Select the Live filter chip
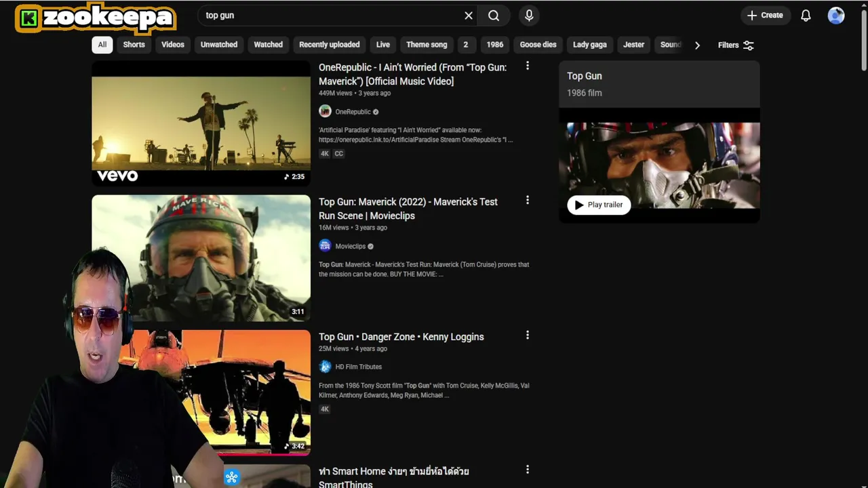Viewport: 868px width, 488px height. point(383,45)
